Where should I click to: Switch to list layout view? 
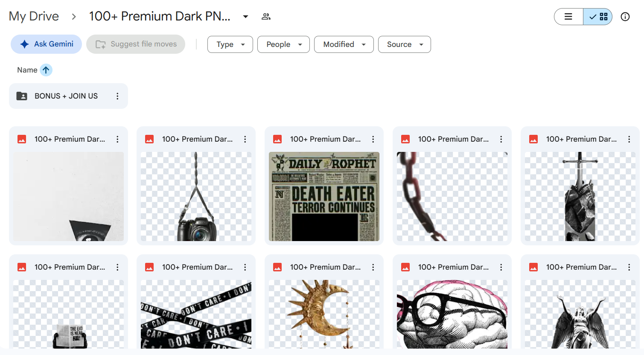pyautogui.click(x=568, y=17)
